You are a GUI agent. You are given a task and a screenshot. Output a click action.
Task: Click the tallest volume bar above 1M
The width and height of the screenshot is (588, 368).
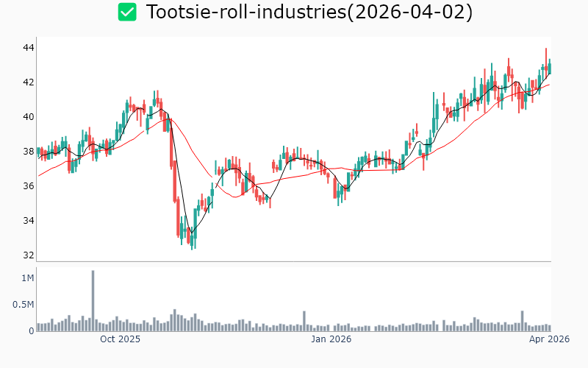tap(93, 300)
